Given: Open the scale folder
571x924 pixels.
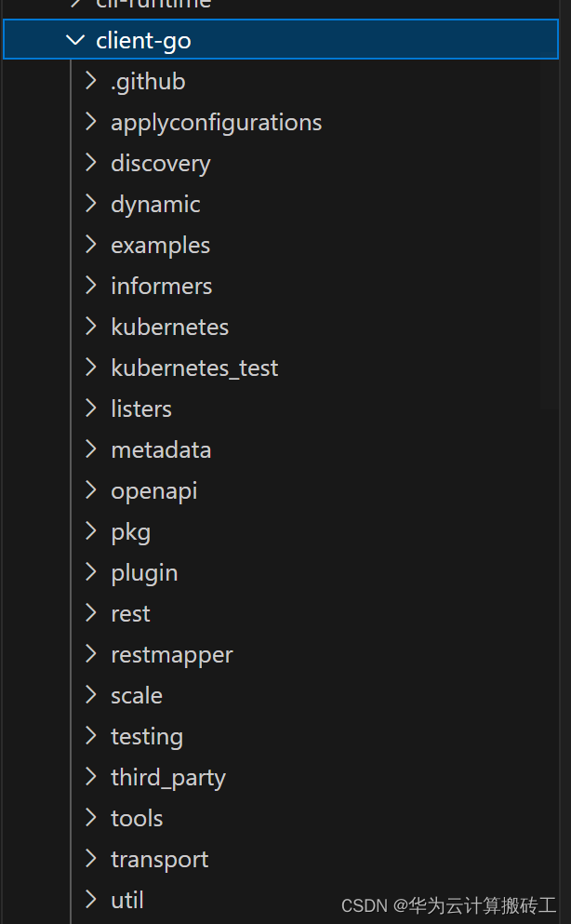Looking at the screenshot, I should click(x=136, y=695).
